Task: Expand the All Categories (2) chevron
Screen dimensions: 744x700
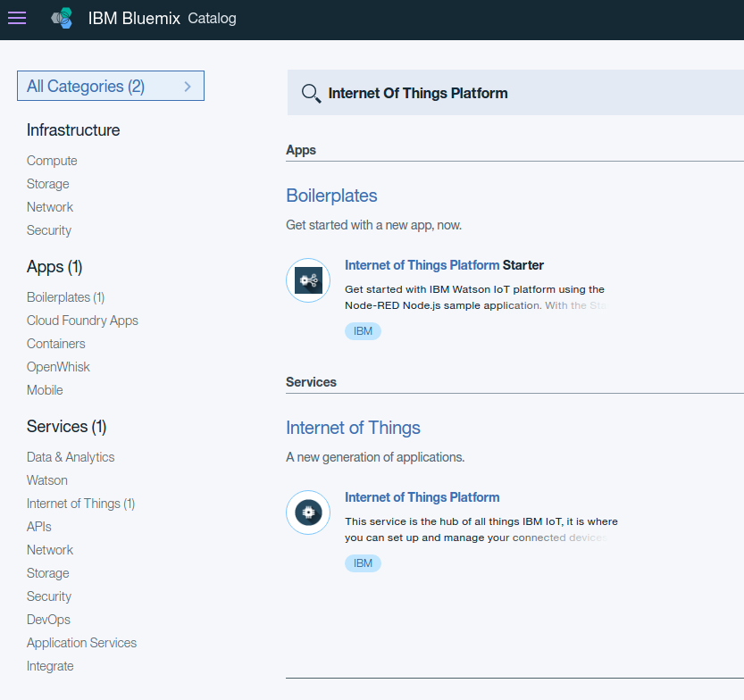Action: click(188, 87)
